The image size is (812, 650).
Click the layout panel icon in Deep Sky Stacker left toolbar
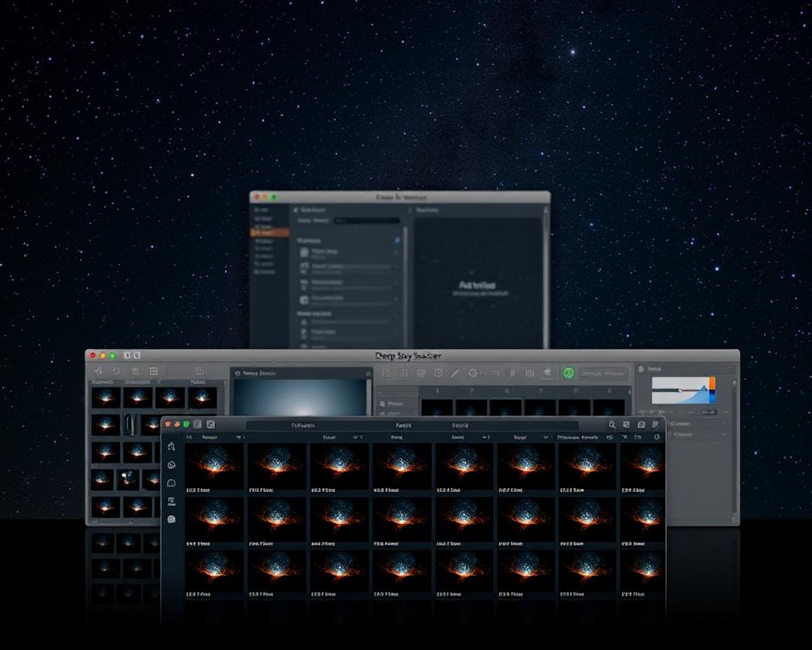pyautogui.click(x=154, y=372)
